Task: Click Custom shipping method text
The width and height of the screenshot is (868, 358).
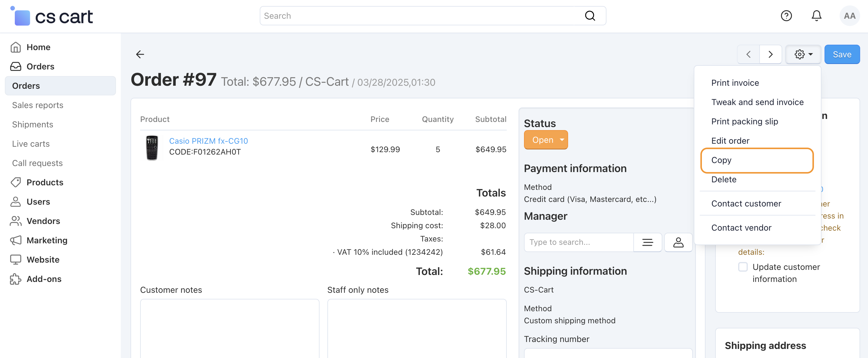Action: point(570,320)
